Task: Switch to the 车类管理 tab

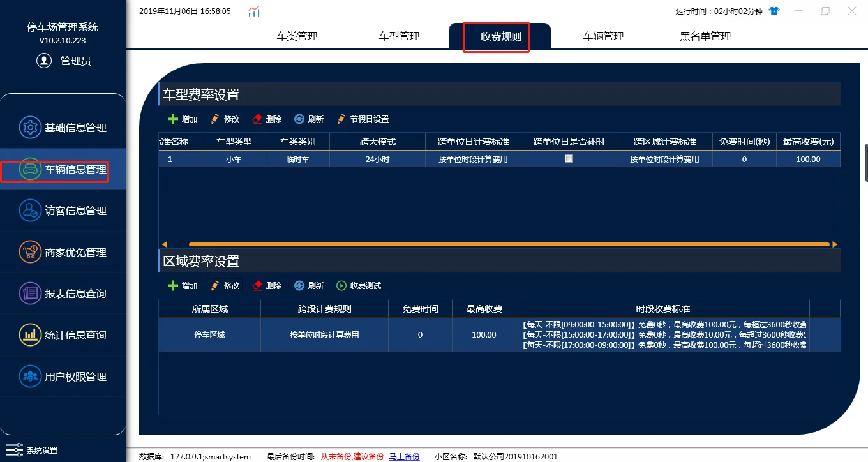Action: pyautogui.click(x=297, y=36)
